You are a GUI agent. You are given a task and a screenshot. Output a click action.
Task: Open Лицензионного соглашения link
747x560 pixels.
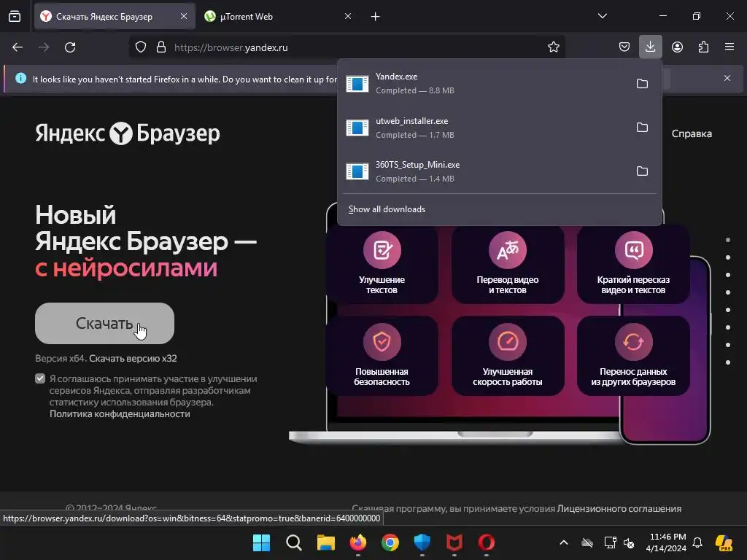click(x=619, y=508)
